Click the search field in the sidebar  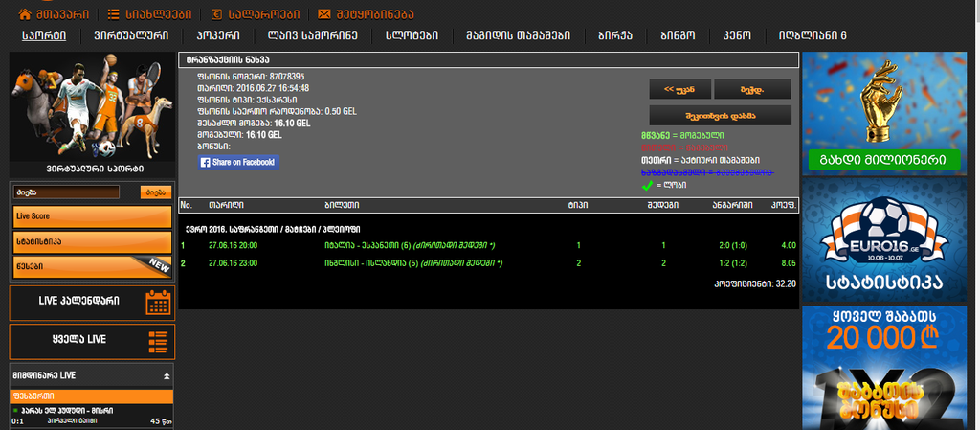coord(67,192)
